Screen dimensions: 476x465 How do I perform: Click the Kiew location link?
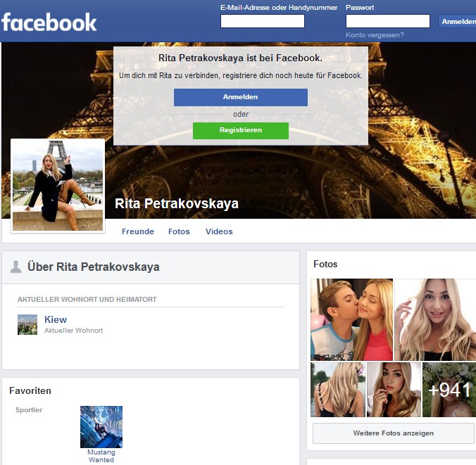click(x=56, y=319)
